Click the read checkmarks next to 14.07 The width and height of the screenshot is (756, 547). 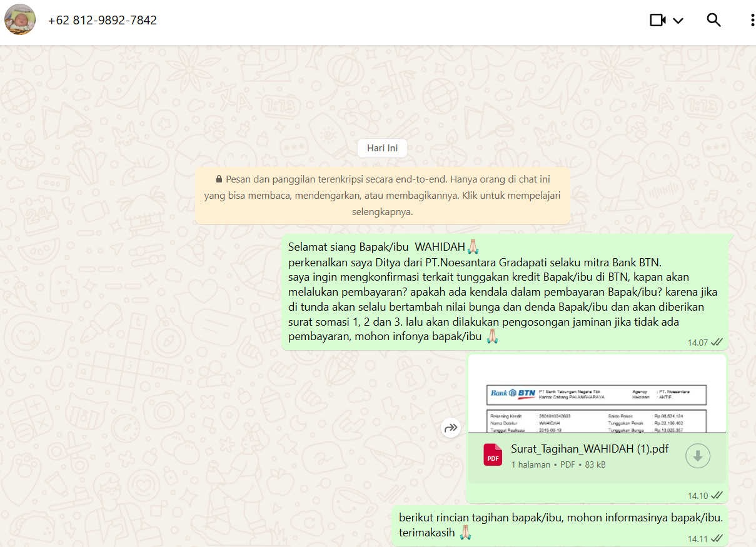pos(717,342)
